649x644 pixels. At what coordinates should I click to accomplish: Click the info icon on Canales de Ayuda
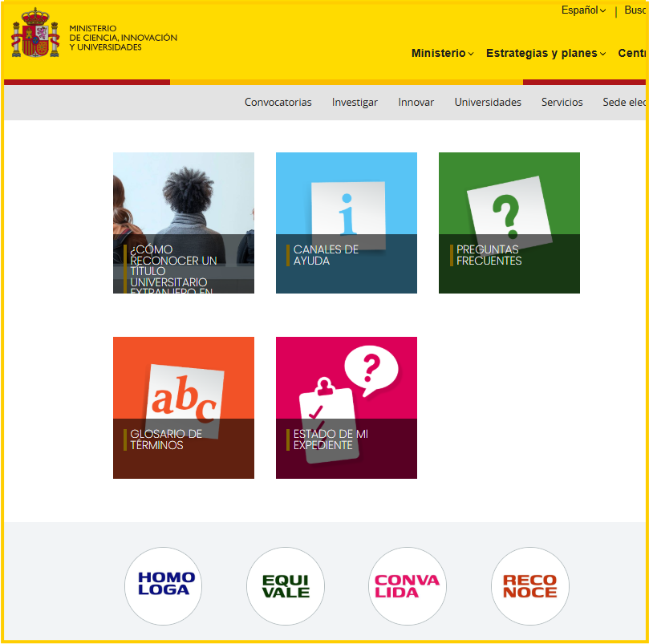click(347, 209)
